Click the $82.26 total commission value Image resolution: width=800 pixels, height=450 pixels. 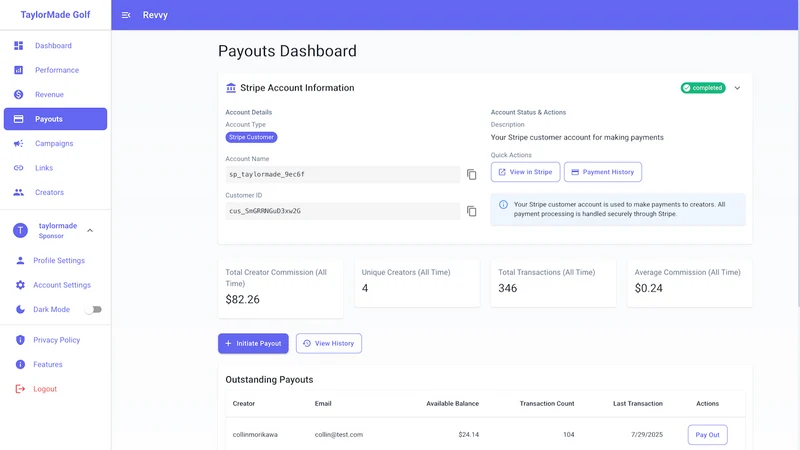tap(242, 299)
